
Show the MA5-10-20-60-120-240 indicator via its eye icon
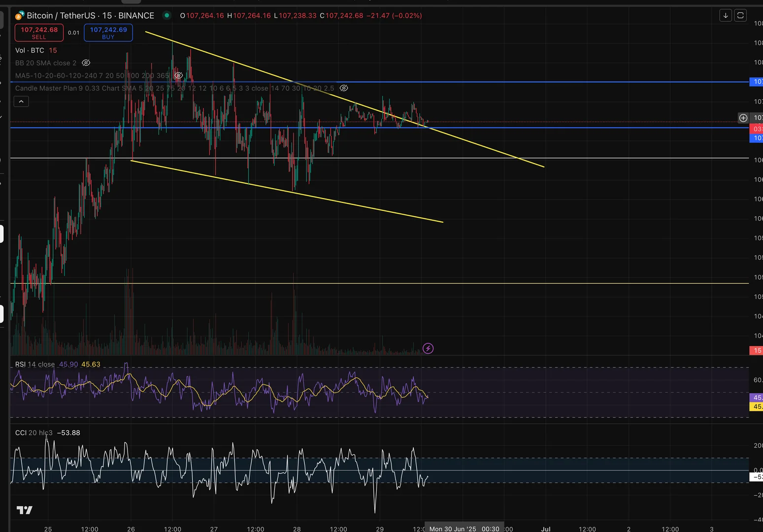tap(179, 76)
